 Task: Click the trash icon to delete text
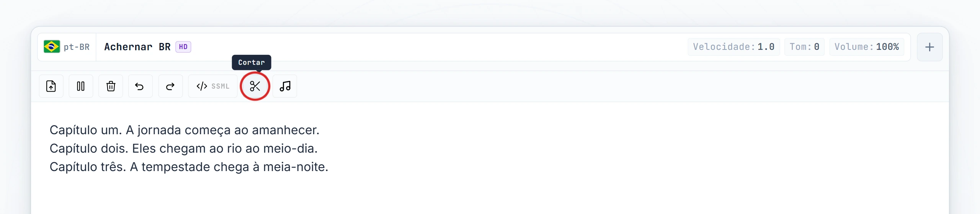click(x=111, y=86)
